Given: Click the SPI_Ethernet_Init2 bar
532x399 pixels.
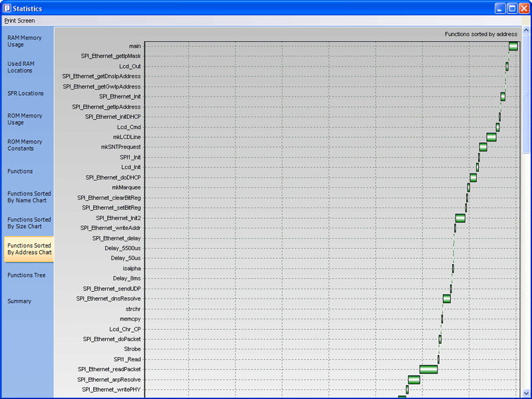Looking at the screenshot, I should click(x=460, y=218).
